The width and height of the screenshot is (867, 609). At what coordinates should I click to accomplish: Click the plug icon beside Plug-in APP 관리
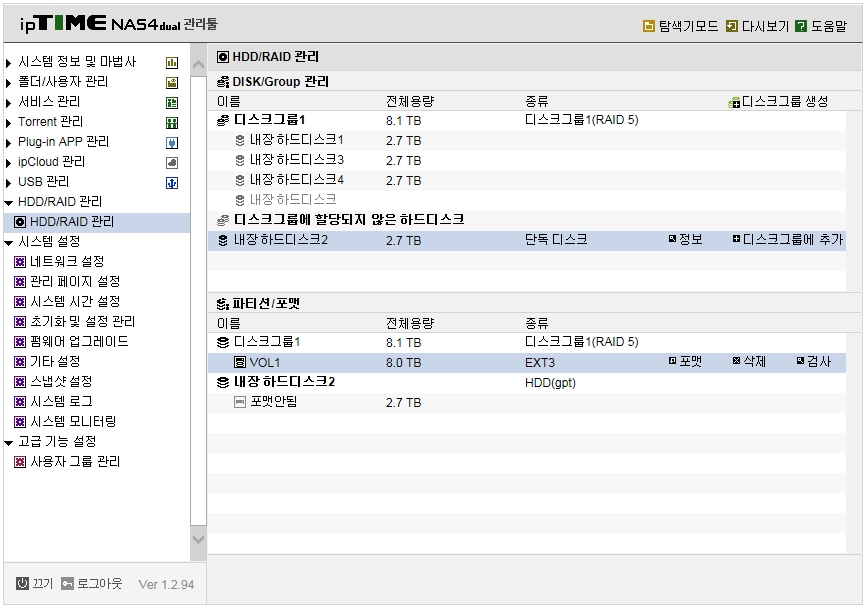[x=172, y=143]
